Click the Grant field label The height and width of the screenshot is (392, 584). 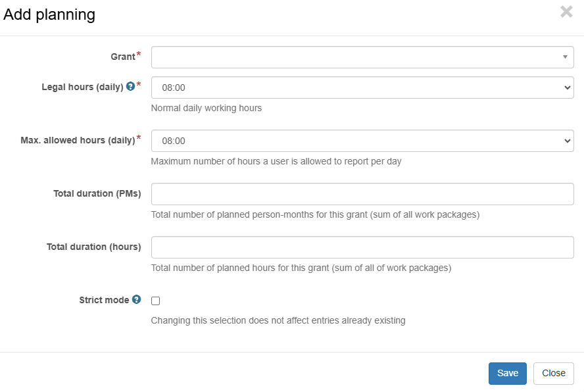[123, 57]
